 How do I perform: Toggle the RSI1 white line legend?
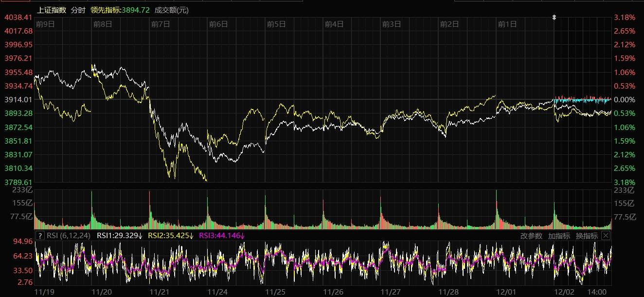pyautogui.click(x=120, y=236)
